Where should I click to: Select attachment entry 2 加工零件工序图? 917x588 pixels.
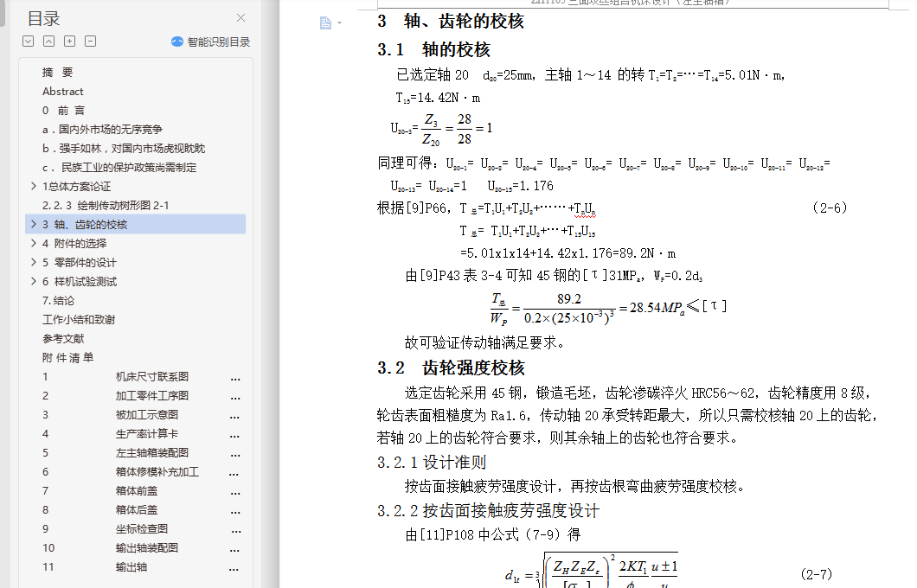click(140, 396)
